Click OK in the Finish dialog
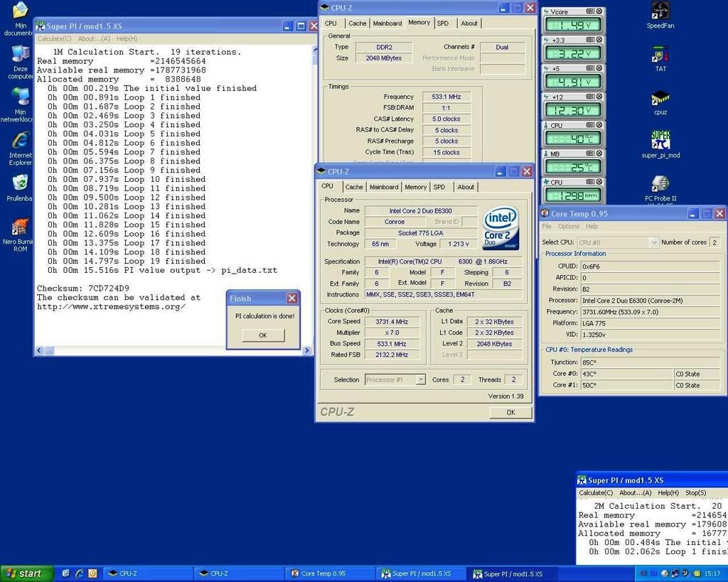 [x=262, y=335]
